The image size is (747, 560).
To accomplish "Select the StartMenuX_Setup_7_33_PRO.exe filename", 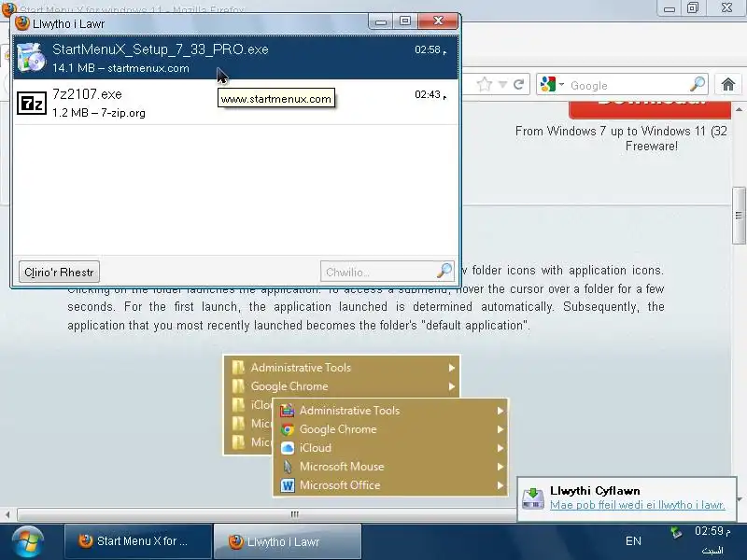I will point(160,49).
